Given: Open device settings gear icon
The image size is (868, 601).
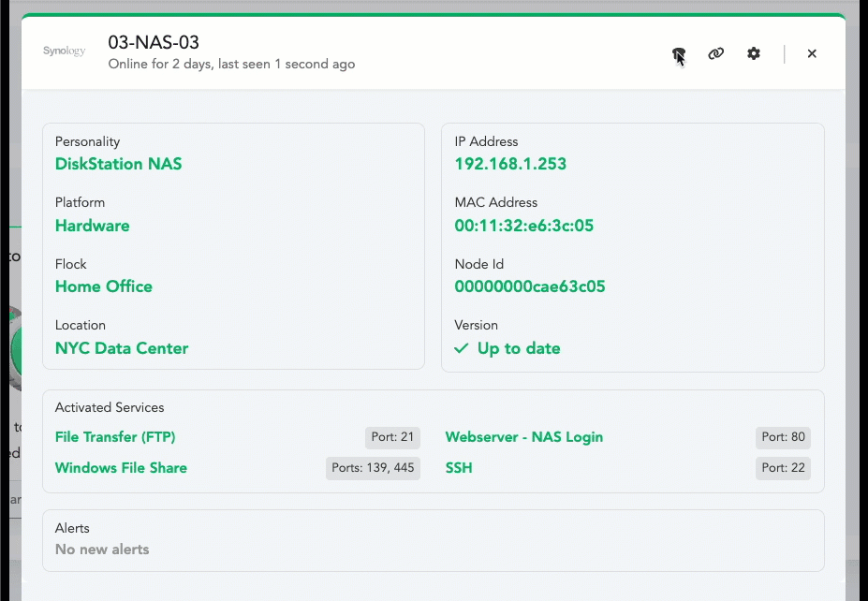Looking at the screenshot, I should point(754,54).
